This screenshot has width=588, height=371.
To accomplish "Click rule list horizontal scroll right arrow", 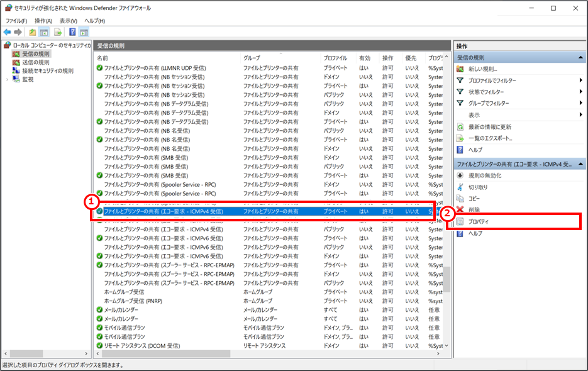I will pos(438,354).
